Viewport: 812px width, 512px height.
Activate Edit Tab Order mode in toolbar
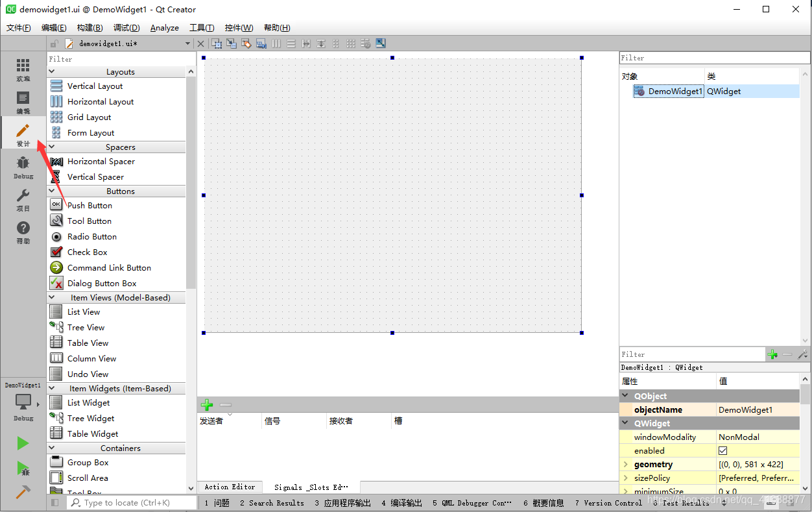[x=261, y=43]
